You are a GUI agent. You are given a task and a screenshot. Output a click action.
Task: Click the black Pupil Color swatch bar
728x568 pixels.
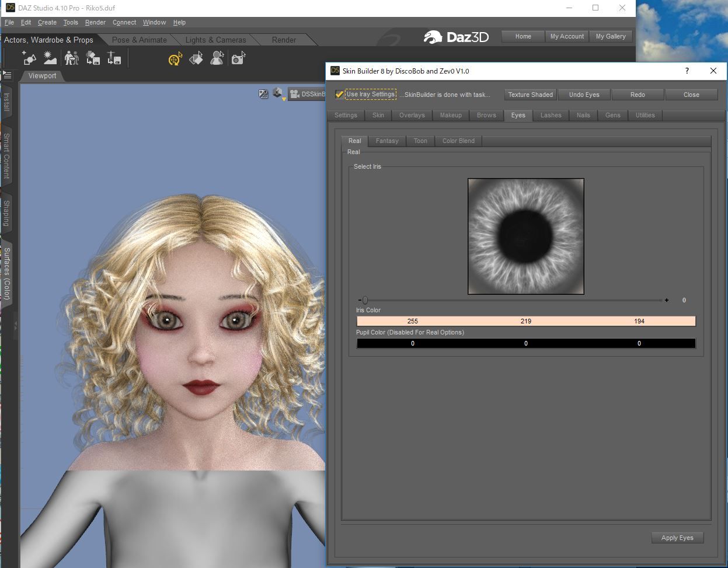[x=526, y=343]
